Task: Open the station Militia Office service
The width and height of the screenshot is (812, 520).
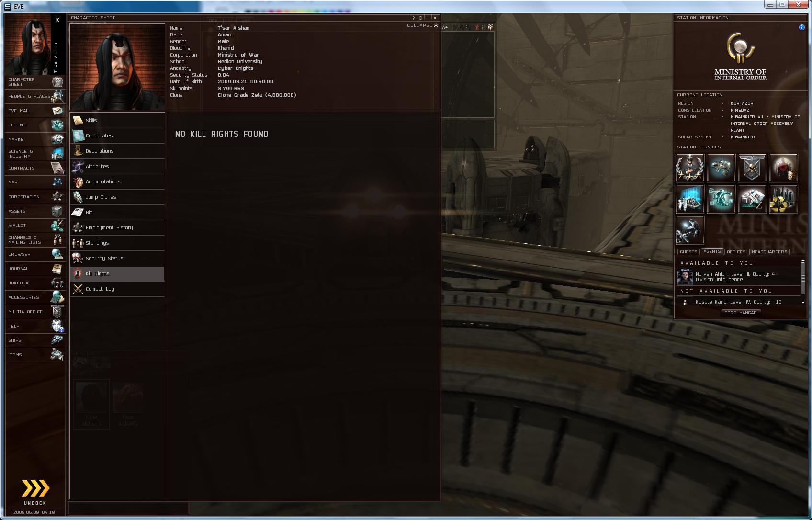Action: [x=752, y=168]
